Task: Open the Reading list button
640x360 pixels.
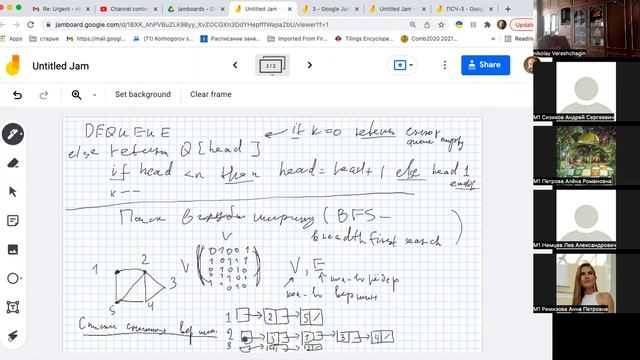Action: tap(519, 38)
